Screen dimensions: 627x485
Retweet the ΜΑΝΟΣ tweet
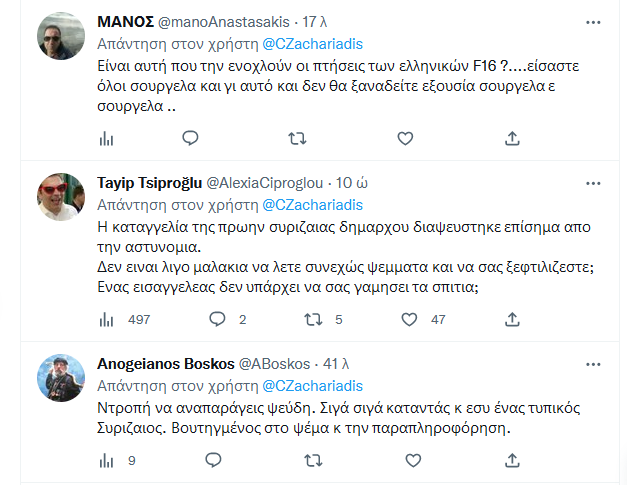coord(297,138)
